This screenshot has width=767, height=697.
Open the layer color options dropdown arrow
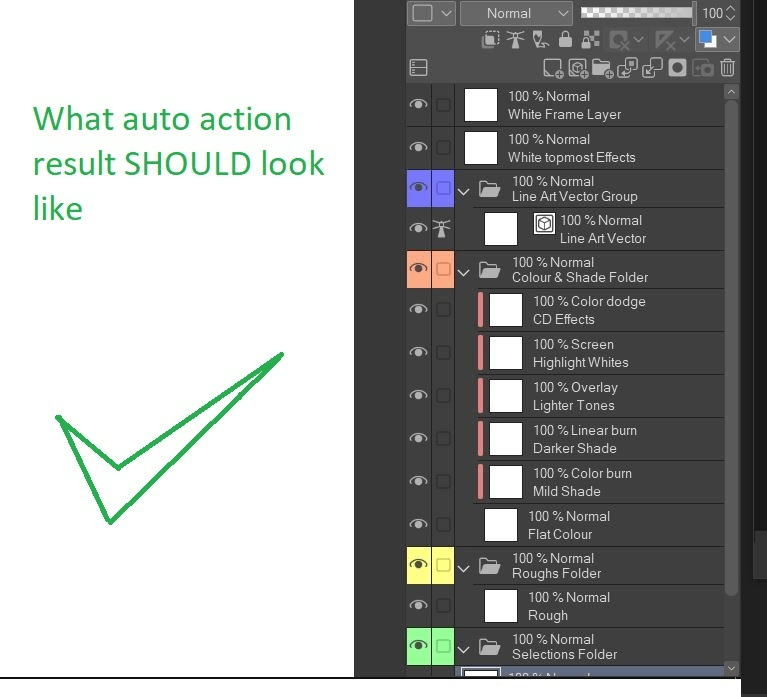pos(729,39)
